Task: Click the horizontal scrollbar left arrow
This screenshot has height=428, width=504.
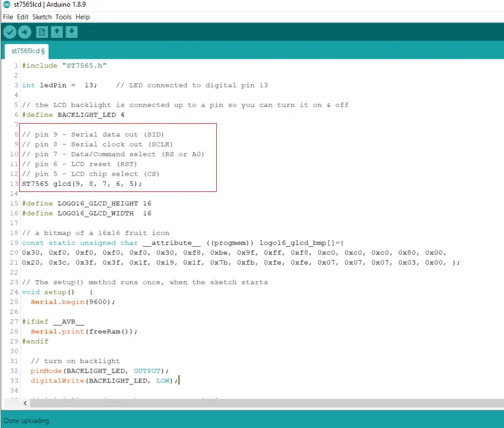Action: click(24, 403)
